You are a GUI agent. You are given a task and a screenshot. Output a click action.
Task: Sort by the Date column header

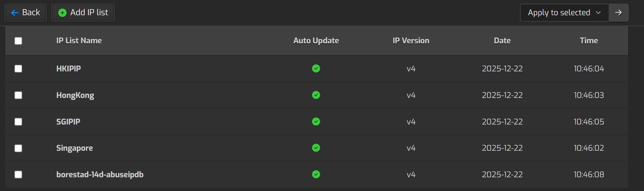click(x=502, y=41)
